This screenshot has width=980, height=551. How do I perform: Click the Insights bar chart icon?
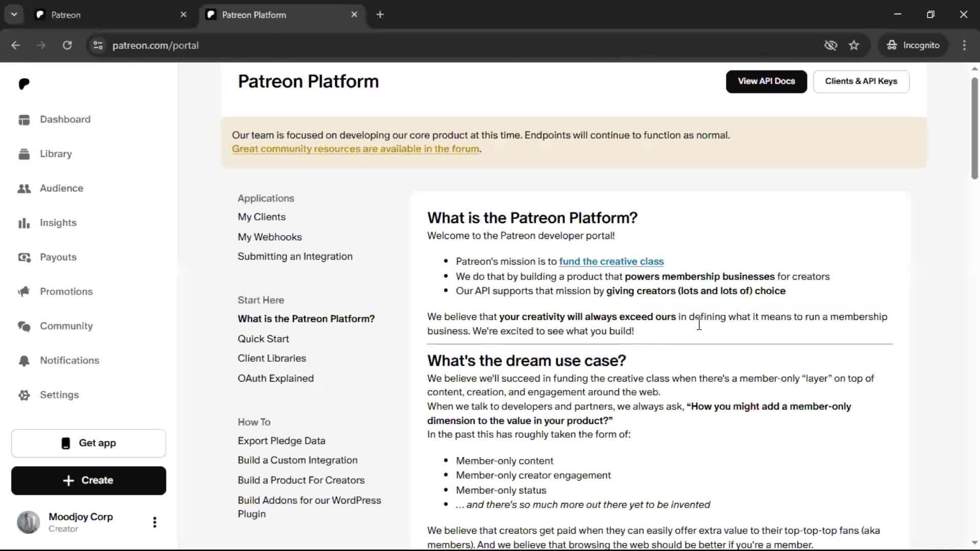pyautogui.click(x=24, y=223)
